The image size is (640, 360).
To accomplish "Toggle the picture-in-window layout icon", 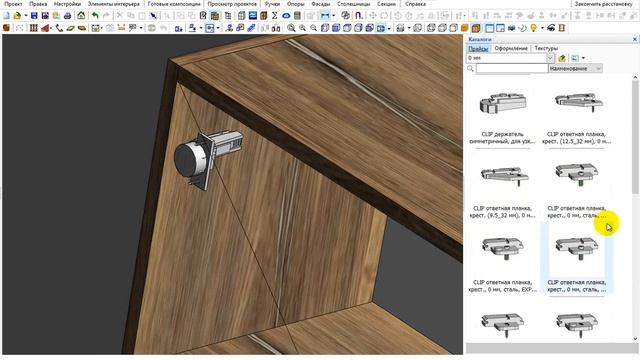I will point(500,28).
